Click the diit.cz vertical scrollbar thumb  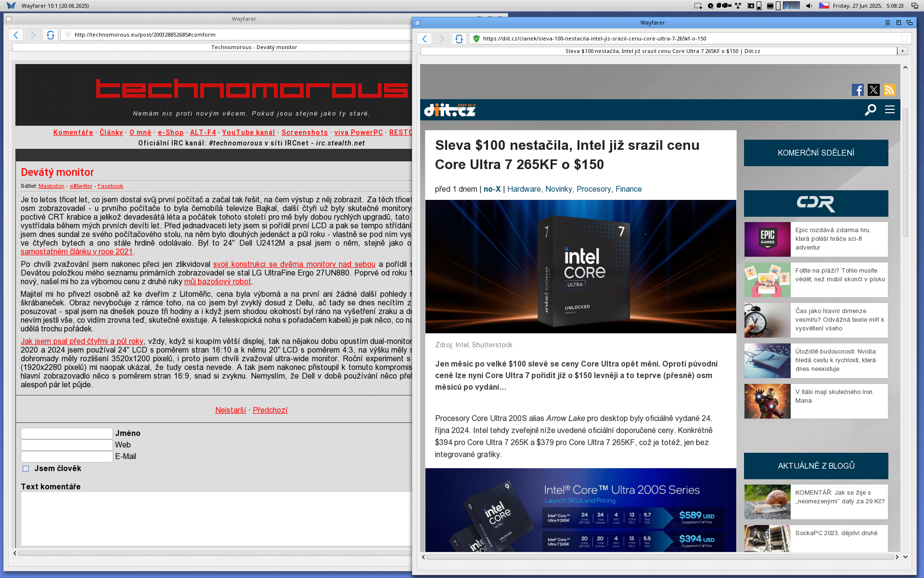(905, 173)
